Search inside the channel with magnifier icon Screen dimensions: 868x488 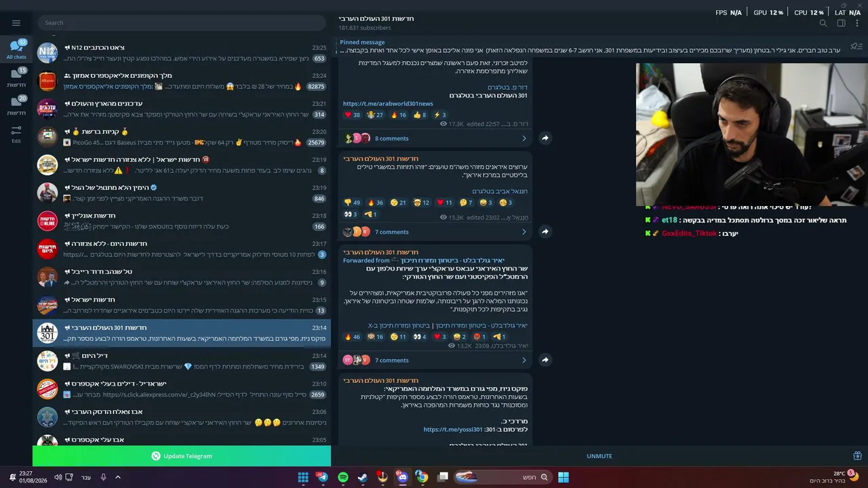[823, 23]
